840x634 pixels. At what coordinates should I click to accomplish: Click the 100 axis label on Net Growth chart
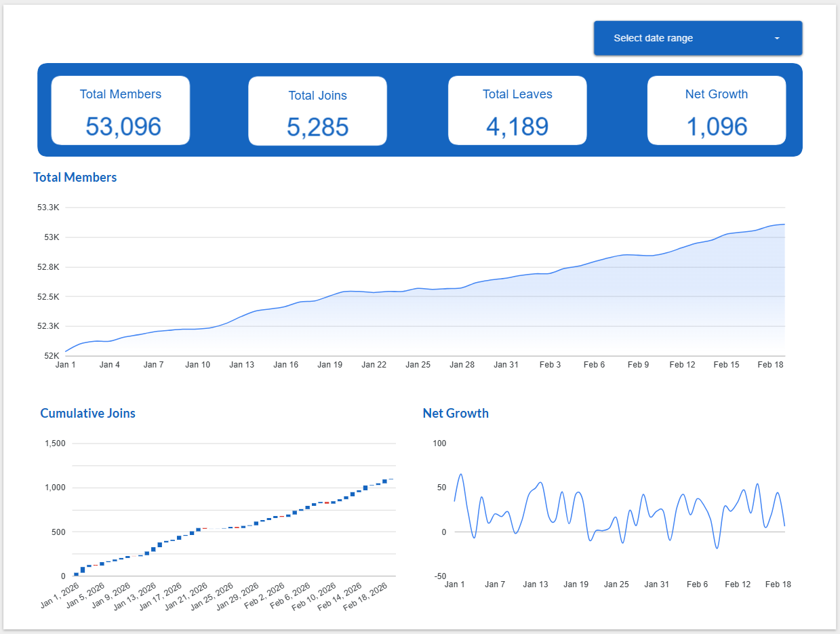point(440,443)
